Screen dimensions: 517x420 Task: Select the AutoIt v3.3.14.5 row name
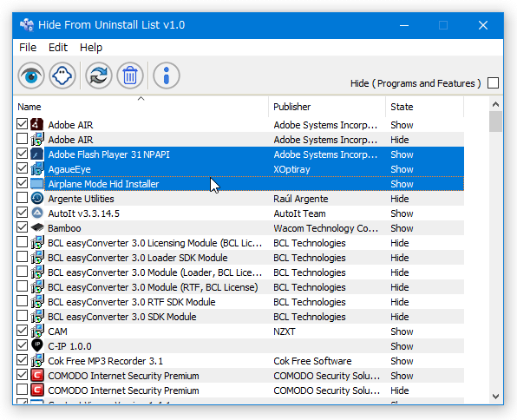tap(84, 213)
